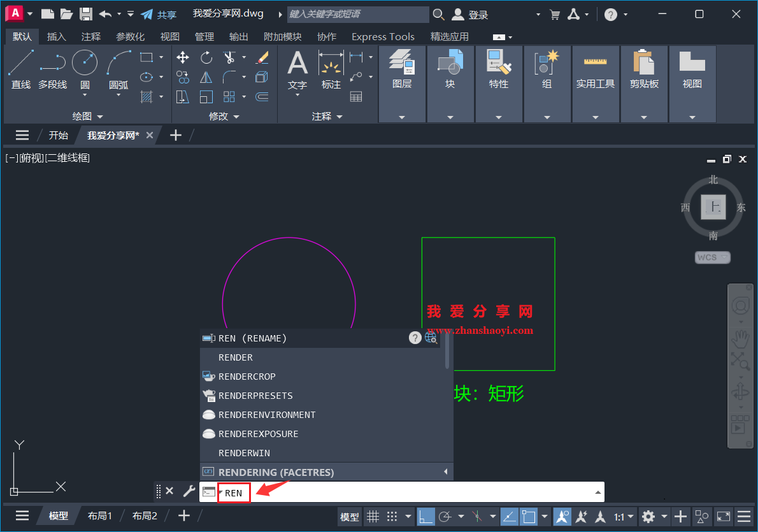
Task: Switch to the Layout1 (布局1) tab
Action: tap(99, 516)
